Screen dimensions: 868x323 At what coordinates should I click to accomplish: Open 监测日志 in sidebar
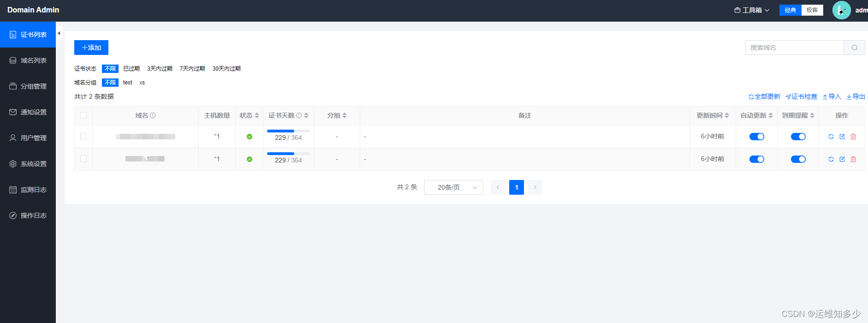click(28, 190)
